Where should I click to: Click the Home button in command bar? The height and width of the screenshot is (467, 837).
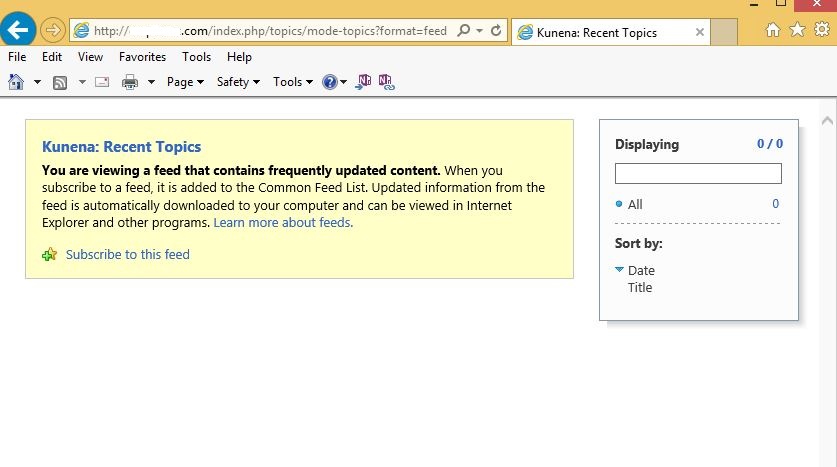(16, 82)
